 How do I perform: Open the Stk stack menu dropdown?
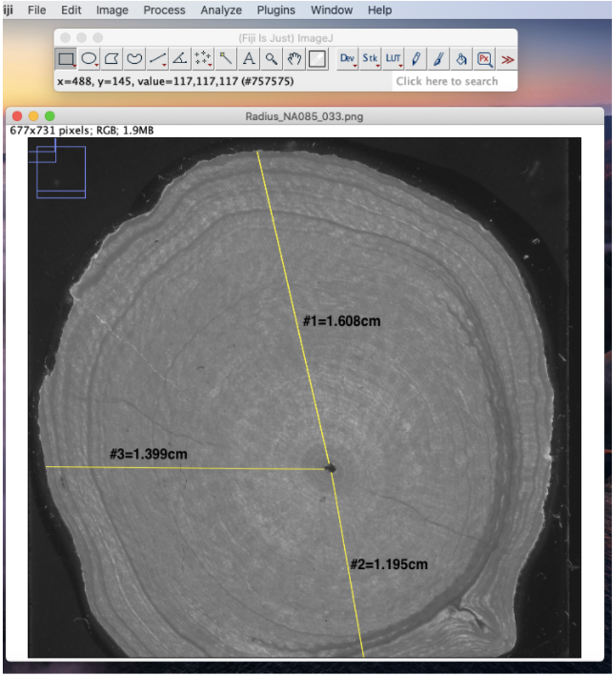(x=370, y=59)
